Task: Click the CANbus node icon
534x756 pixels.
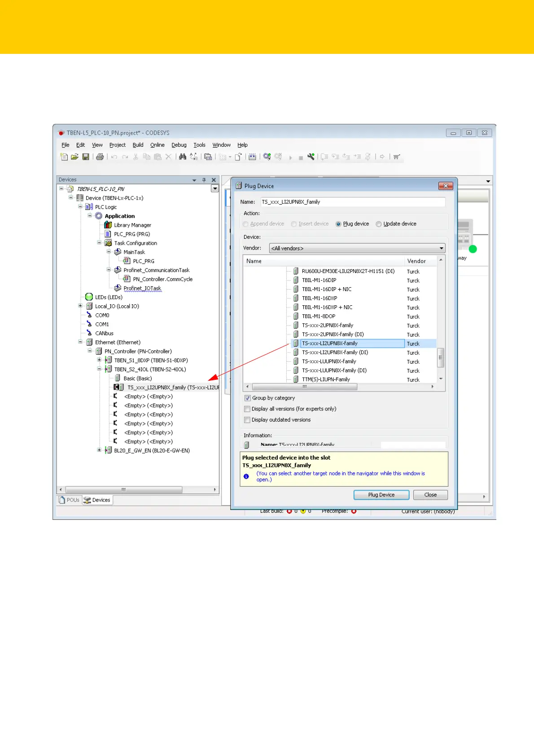Action: point(89,333)
